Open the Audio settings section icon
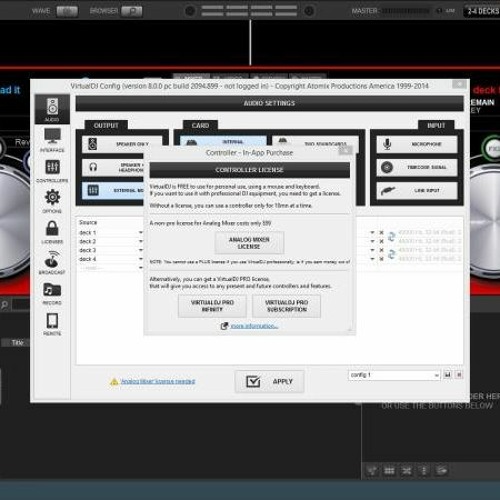Viewport: 500px width, 500px height. click(52, 109)
